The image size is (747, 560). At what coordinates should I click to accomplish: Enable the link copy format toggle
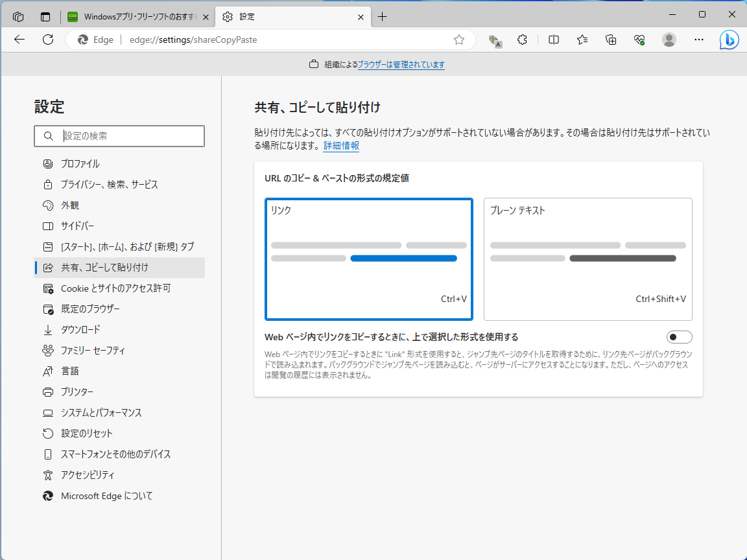pos(679,336)
